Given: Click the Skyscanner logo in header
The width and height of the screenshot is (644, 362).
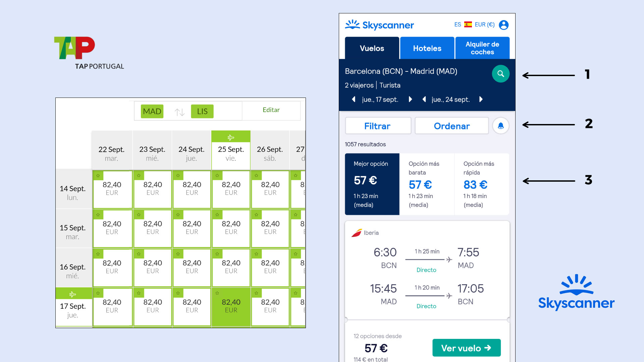Looking at the screenshot, I should point(379,25).
